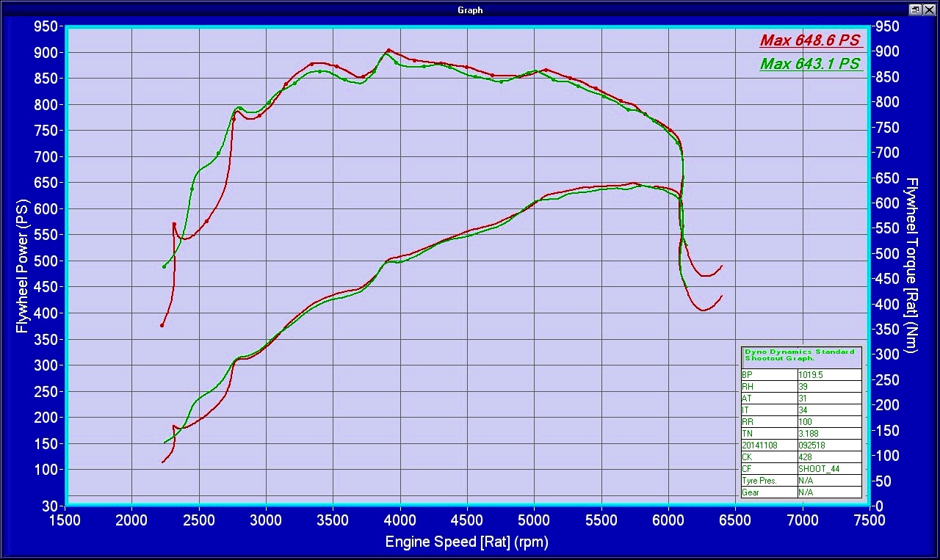The width and height of the screenshot is (940, 560).
Task: Select the green Max 643.1 PS legend label
Action: point(809,65)
